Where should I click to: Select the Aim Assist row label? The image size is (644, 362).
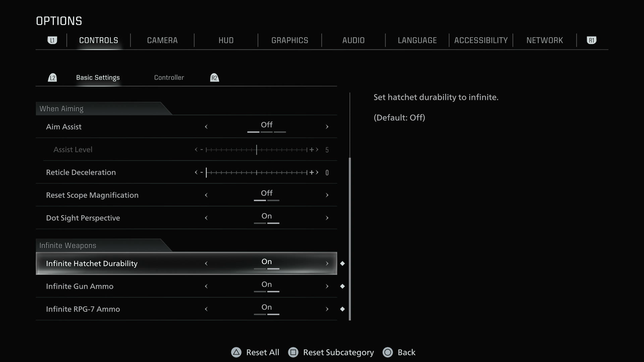click(64, 127)
